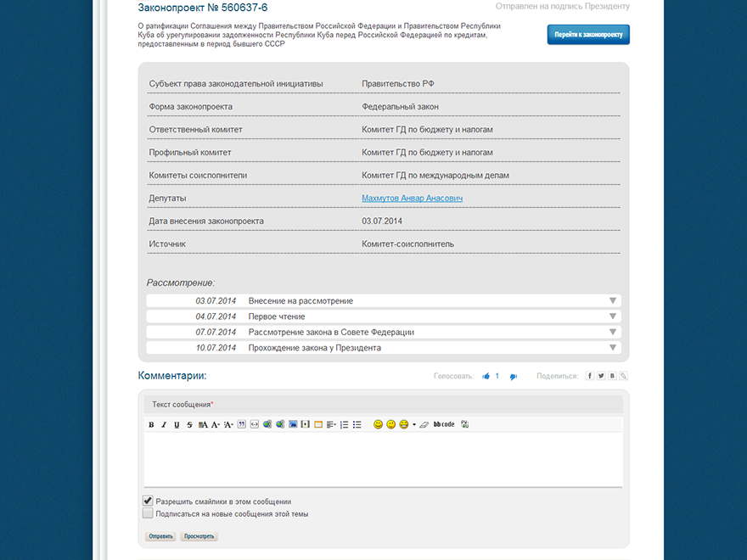Preview the comment with 'Просмотреть'
Image resolution: width=747 pixels, height=560 pixels.
pos(199,536)
